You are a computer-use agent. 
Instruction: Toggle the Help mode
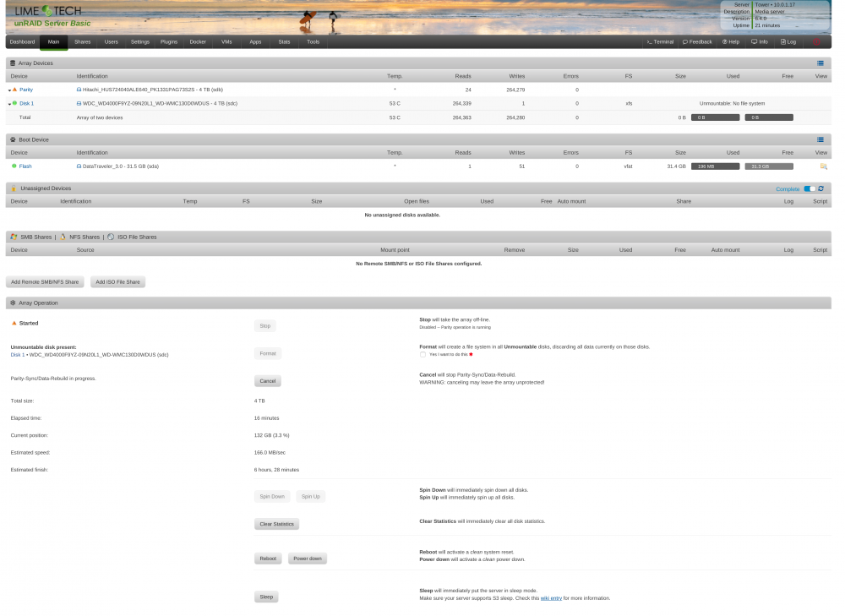tap(731, 41)
